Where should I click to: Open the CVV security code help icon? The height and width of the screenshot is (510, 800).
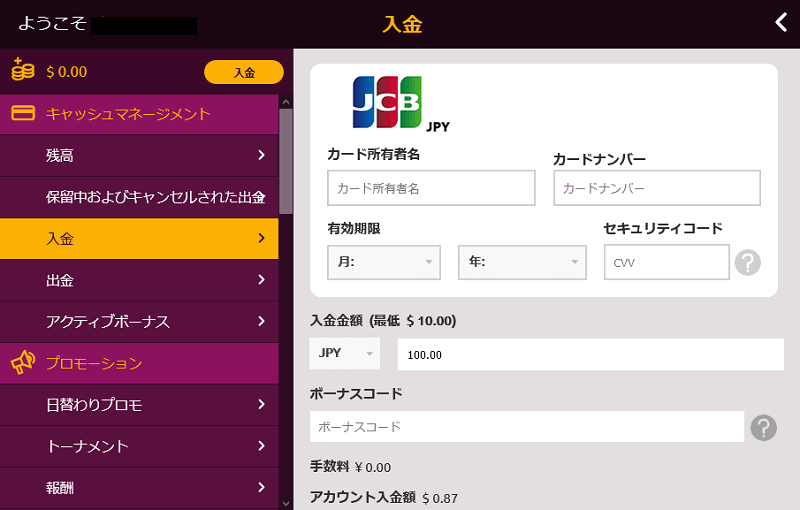747,263
